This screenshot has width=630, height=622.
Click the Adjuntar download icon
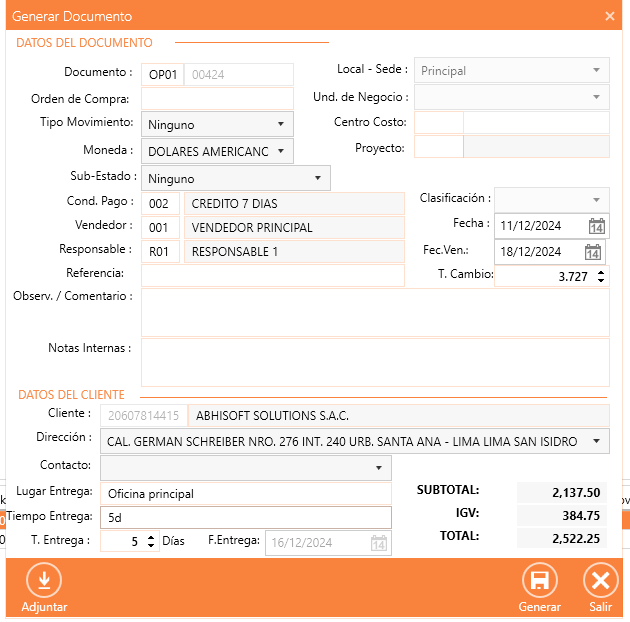pyautogui.click(x=44, y=580)
